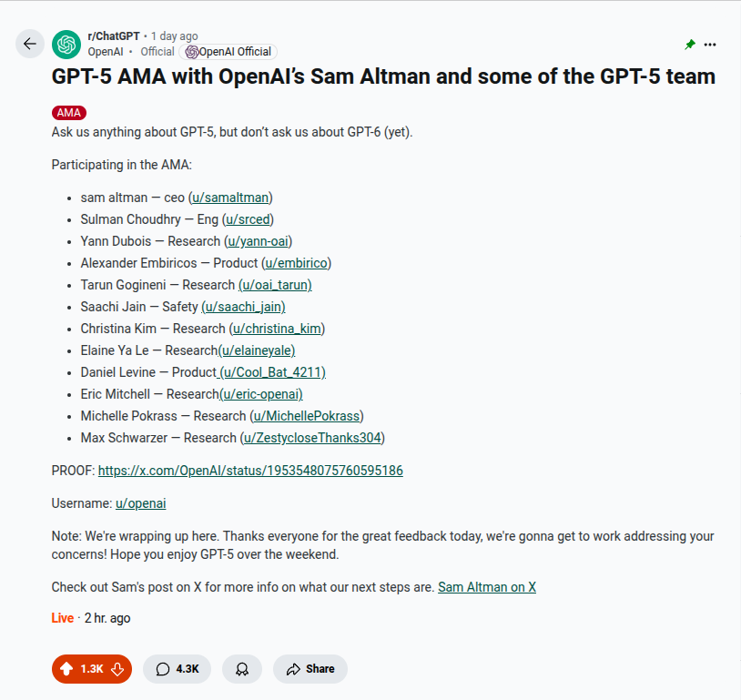The height and width of the screenshot is (700, 741).
Task: Upvote the GPT-5 AMA post
Action: pos(66,669)
